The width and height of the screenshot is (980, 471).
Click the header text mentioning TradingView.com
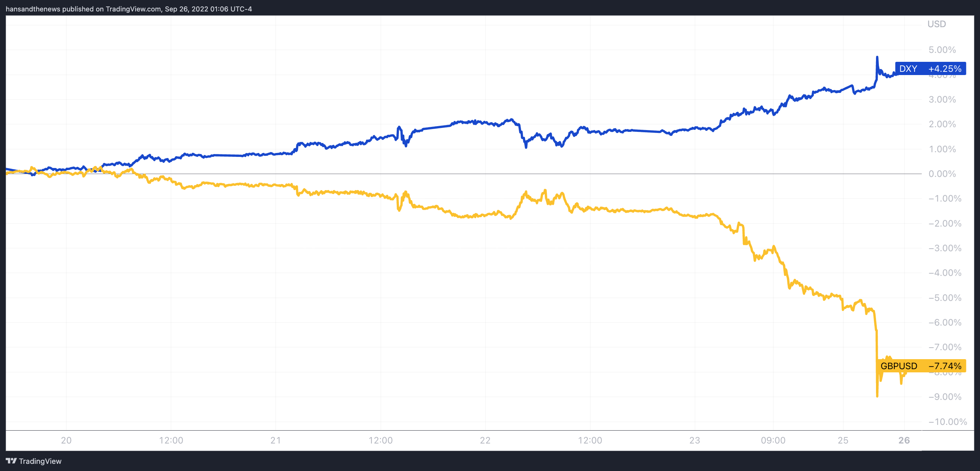pos(129,9)
